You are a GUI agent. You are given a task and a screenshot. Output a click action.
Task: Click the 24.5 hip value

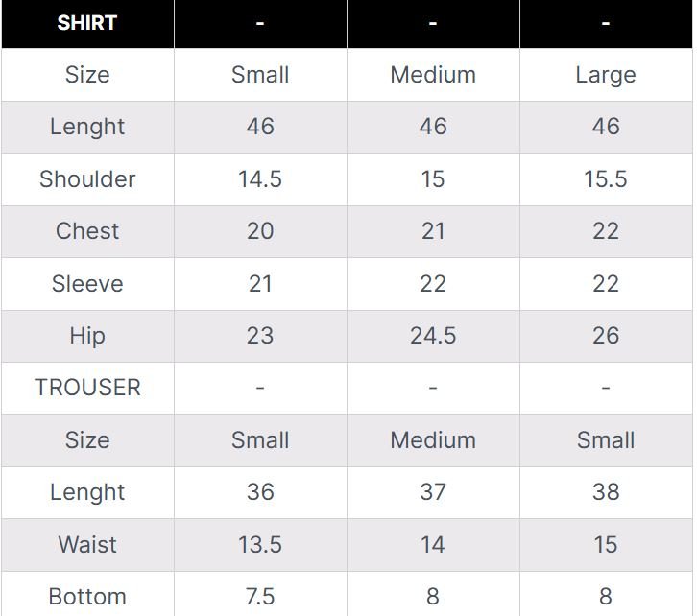coord(433,335)
